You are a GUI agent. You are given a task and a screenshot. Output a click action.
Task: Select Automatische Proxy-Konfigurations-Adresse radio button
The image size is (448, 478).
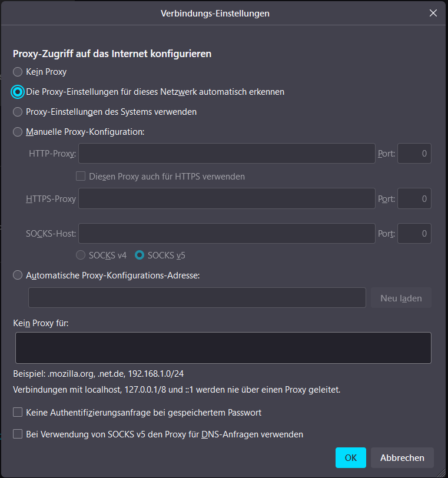click(x=18, y=275)
